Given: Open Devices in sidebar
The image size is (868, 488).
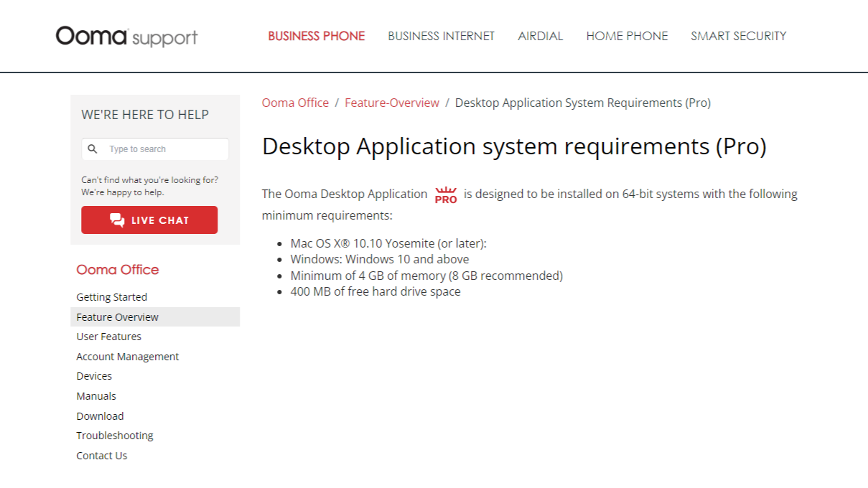Looking at the screenshot, I should pyautogui.click(x=94, y=376).
